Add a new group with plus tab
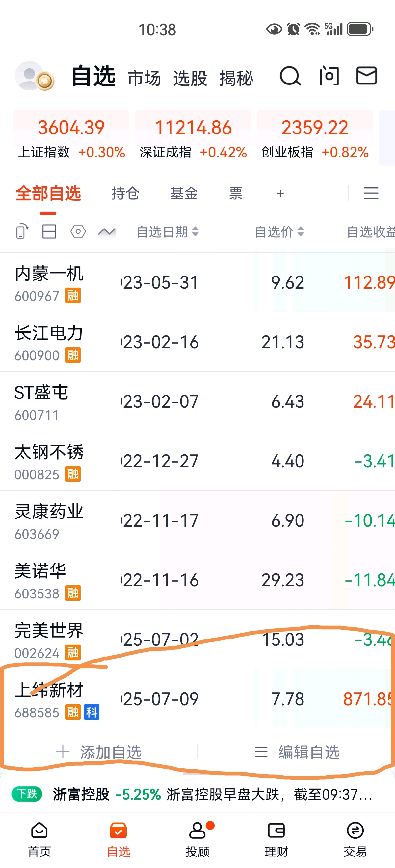Viewport: 395px width, 868px height. point(280,193)
